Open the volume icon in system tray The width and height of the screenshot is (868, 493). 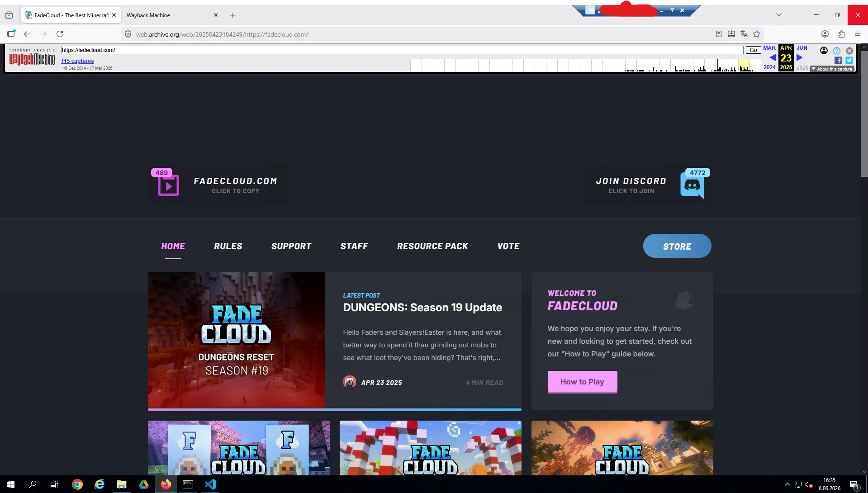click(x=809, y=484)
